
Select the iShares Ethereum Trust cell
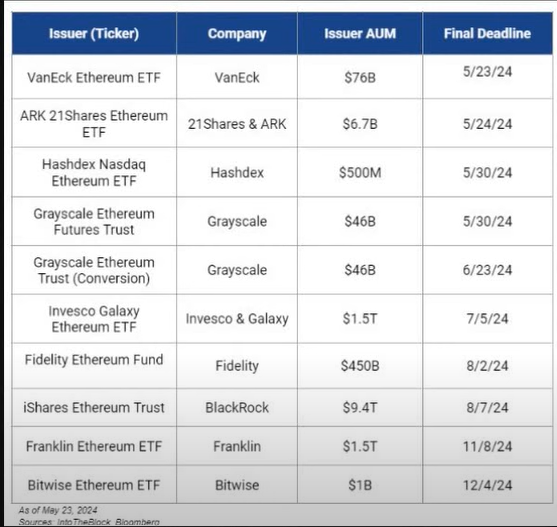94,407
